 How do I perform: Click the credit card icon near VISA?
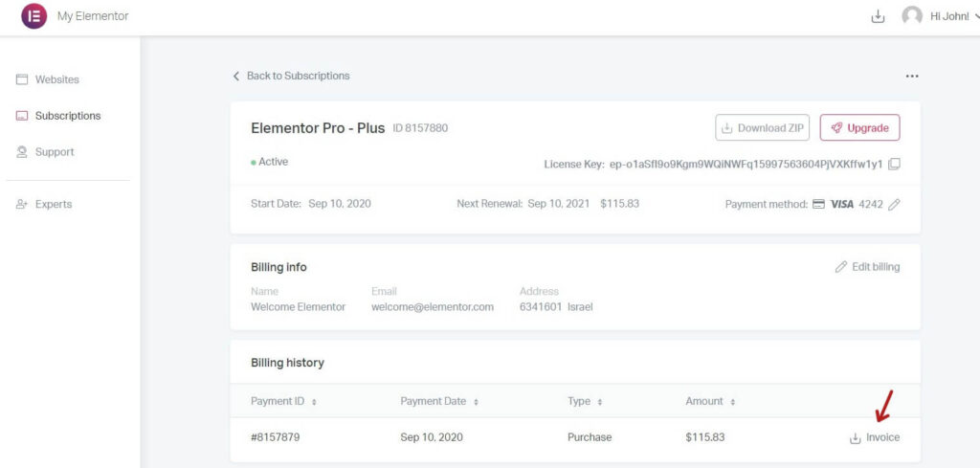pyautogui.click(x=818, y=204)
